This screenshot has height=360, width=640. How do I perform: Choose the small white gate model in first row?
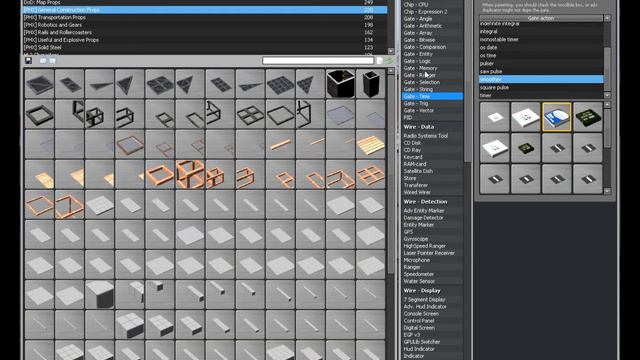[495, 117]
